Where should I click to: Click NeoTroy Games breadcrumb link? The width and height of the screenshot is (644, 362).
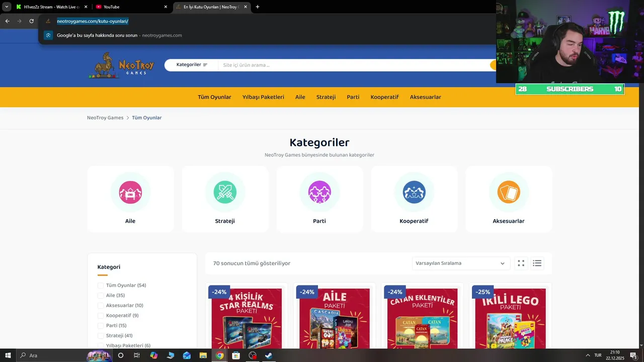point(105,118)
